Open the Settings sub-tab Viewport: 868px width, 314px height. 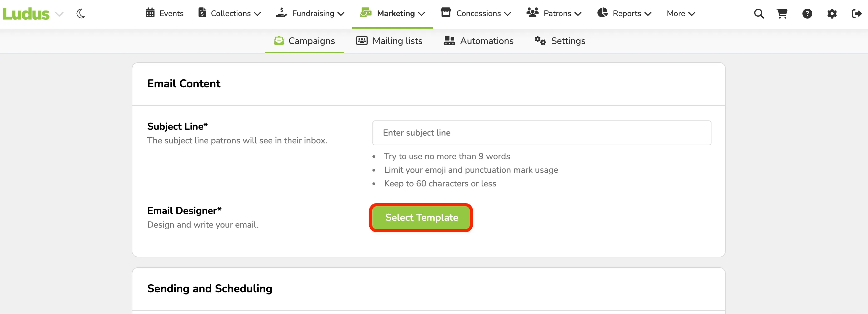(560, 41)
